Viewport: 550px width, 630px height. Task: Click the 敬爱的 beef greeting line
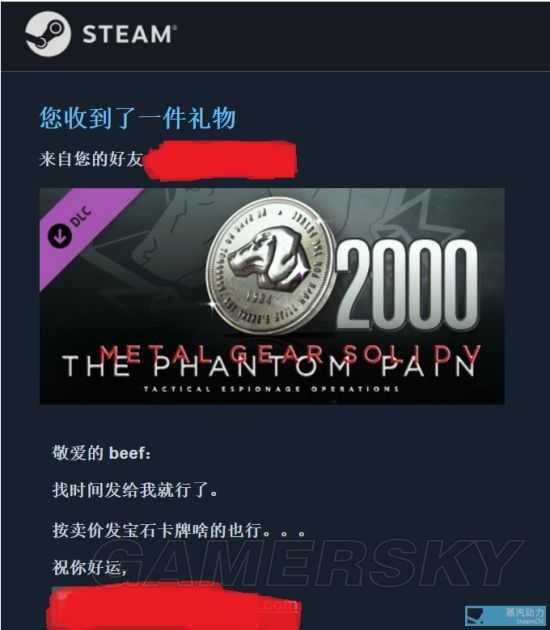[102, 453]
